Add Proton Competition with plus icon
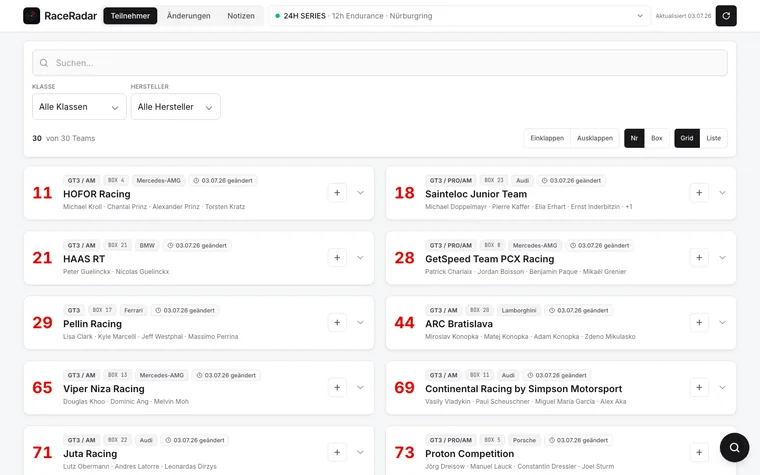Image resolution: width=760 pixels, height=475 pixels. coord(699,452)
